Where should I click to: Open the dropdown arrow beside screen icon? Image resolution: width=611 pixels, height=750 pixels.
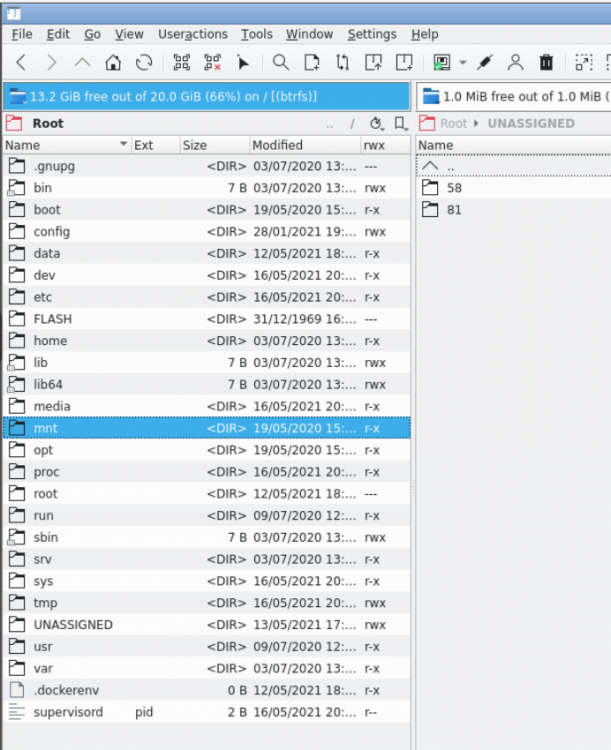(x=463, y=63)
